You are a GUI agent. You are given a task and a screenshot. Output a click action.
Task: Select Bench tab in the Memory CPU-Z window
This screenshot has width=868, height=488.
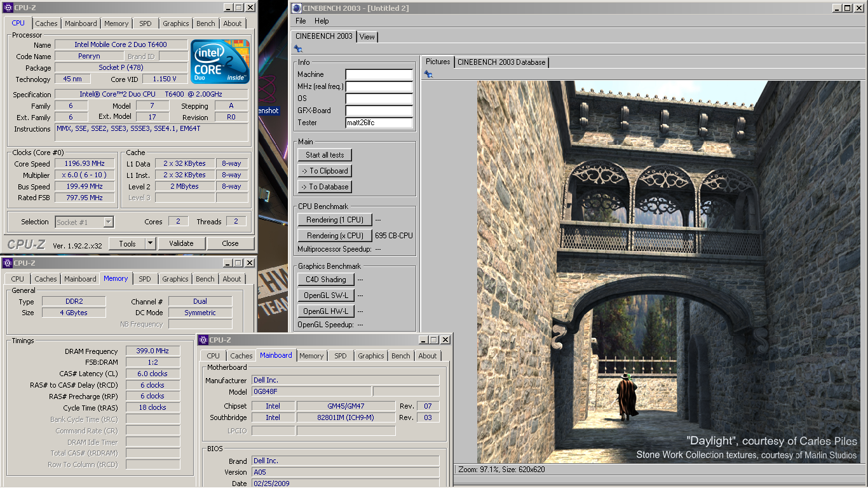point(205,279)
